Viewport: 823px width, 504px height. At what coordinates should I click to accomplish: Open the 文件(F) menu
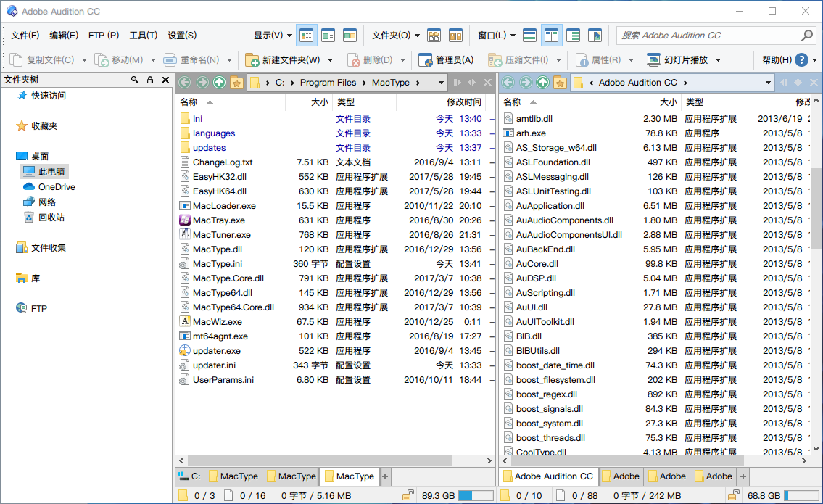tap(25, 36)
